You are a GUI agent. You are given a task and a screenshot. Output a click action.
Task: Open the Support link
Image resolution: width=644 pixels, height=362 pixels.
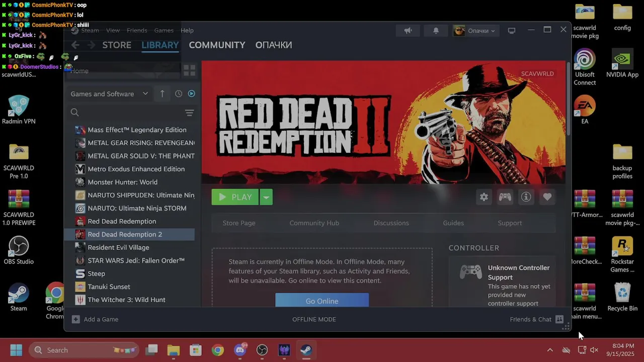[510, 223]
